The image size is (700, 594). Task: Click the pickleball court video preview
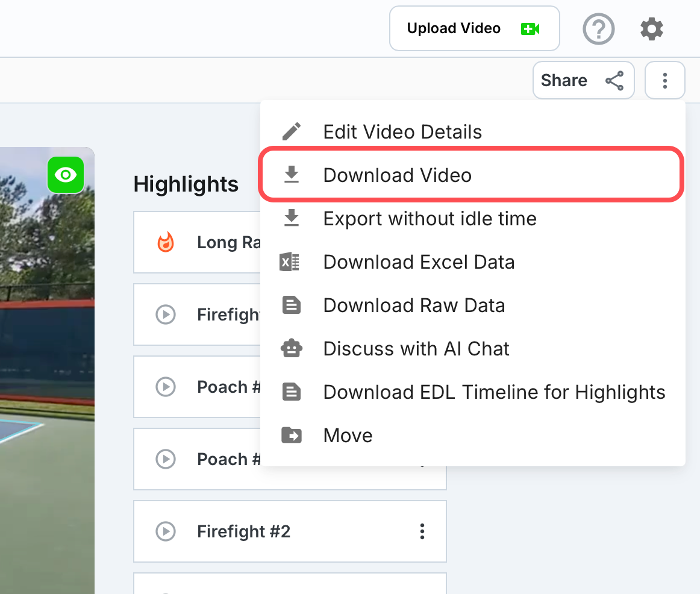click(x=47, y=370)
